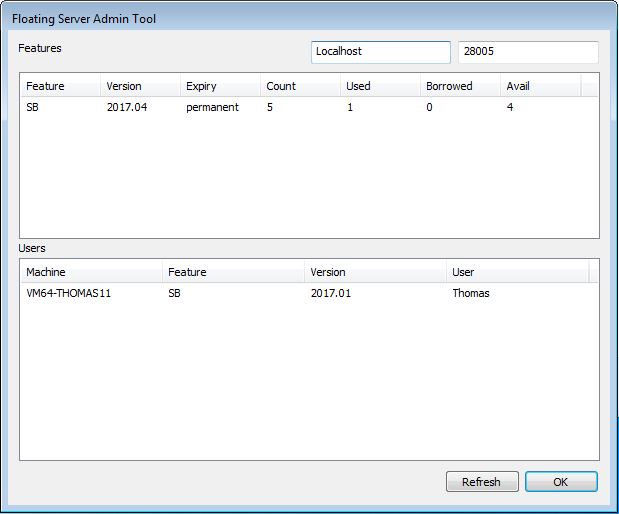Click the Localhost server input field
The height and width of the screenshot is (514, 619).
(x=380, y=52)
